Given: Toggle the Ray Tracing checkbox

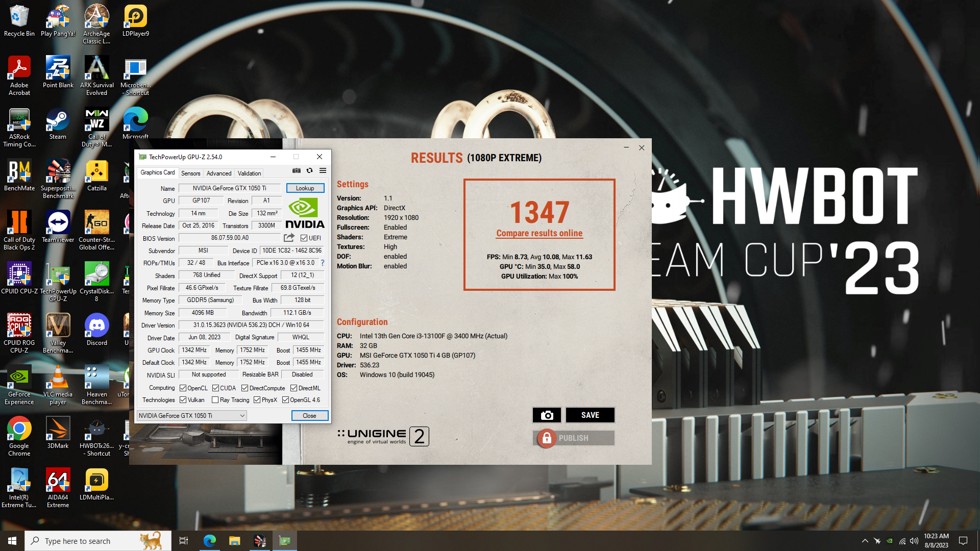Looking at the screenshot, I should coord(215,400).
